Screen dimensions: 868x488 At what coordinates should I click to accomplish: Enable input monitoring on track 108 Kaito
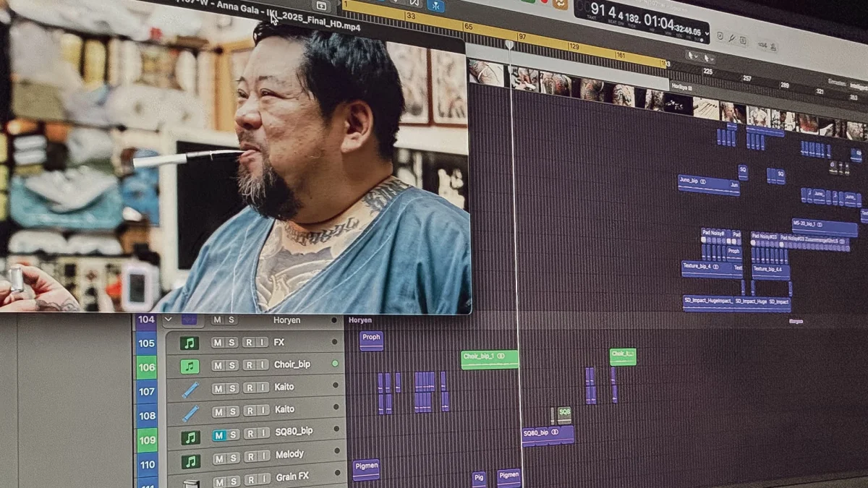point(263,411)
